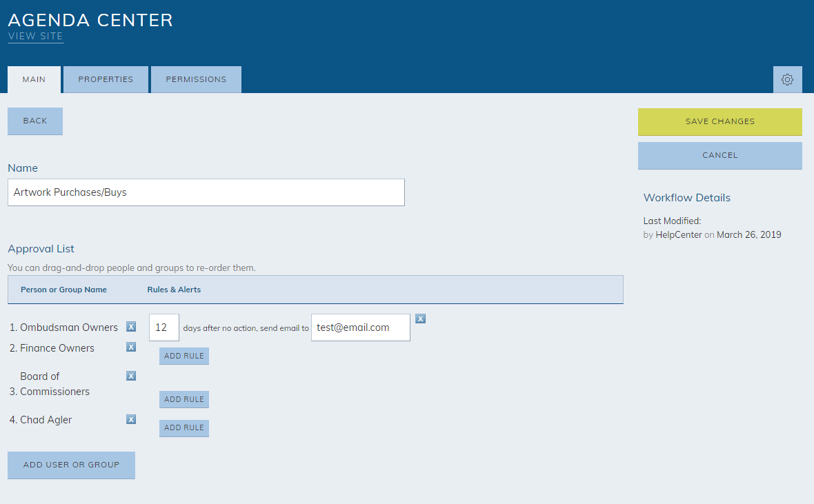Click the View Site link
This screenshot has height=504, width=814.
(35, 37)
